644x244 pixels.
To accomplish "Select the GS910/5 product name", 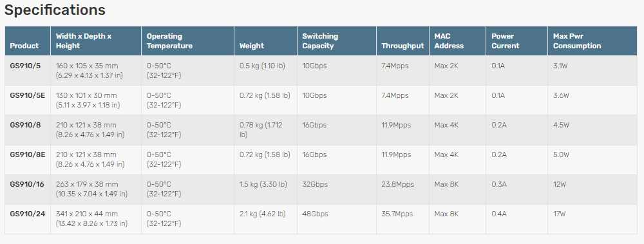I will pos(26,66).
